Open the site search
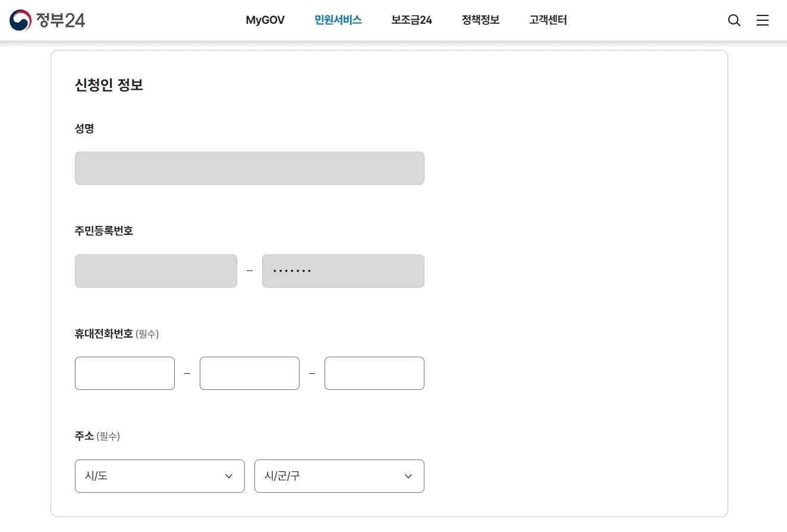The height and width of the screenshot is (532, 787). click(734, 20)
